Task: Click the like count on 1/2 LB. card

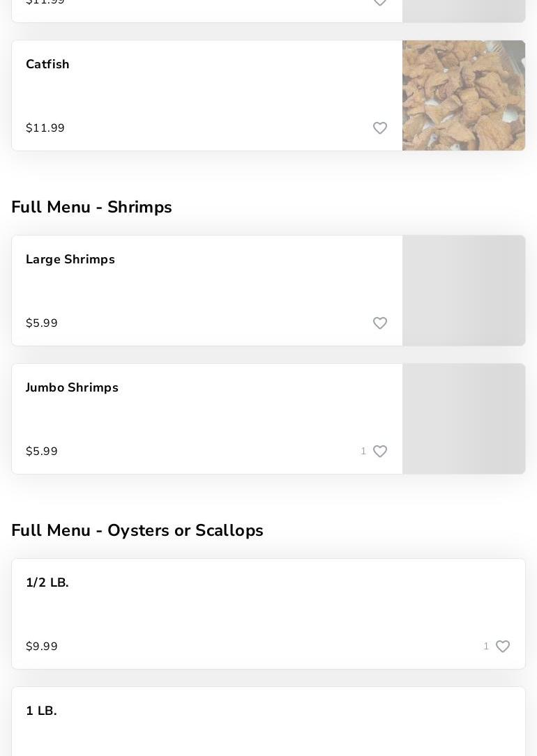Action: pos(486,647)
